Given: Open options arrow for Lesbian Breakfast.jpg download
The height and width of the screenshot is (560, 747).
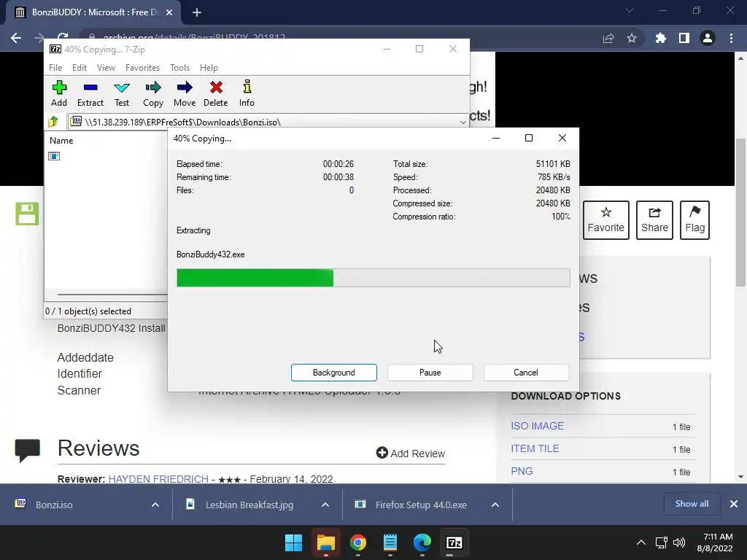Looking at the screenshot, I should 325,505.
